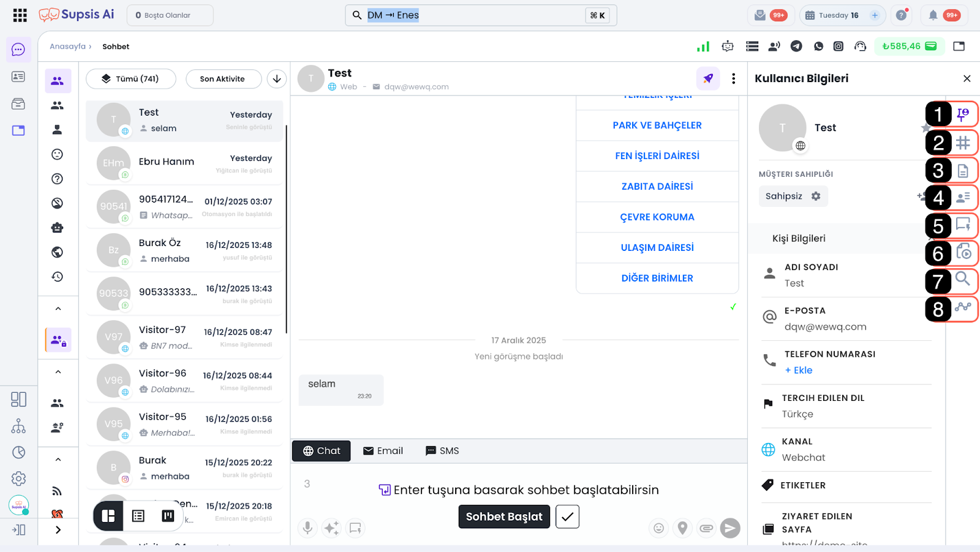Open the notifications bell icon
980x552 pixels.
933,15
